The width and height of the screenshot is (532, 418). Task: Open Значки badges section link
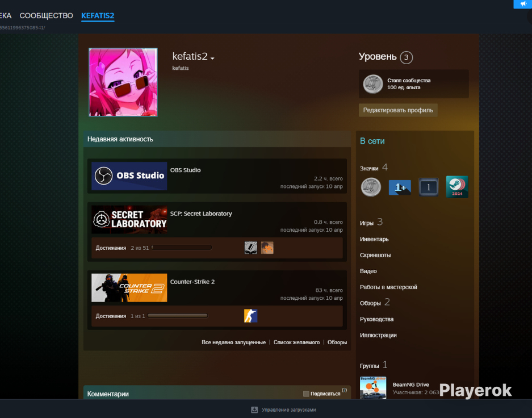pos(369,168)
